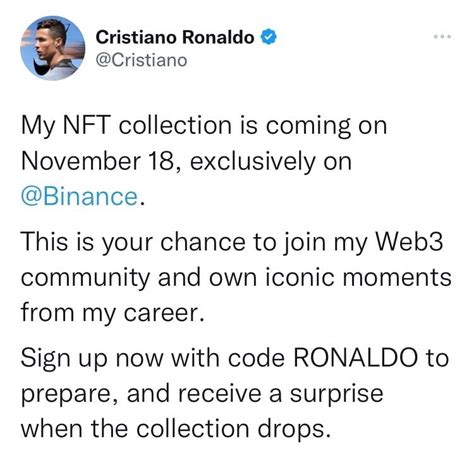Click the word exclusively in the tweet
Image resolution: width=474 pixels, height=463 pixels.
click(x=252, y=162)
